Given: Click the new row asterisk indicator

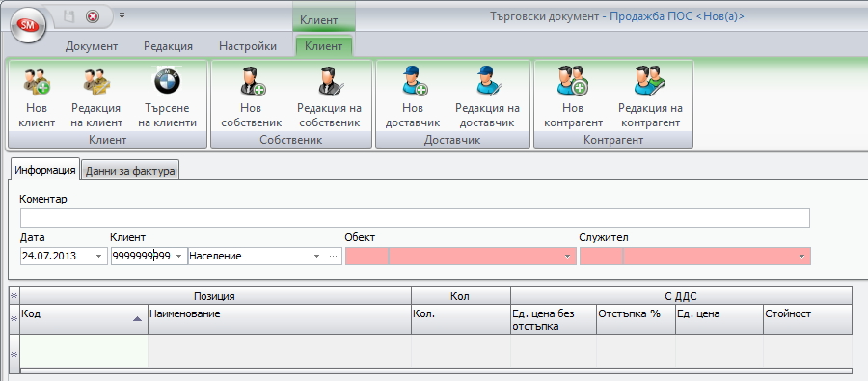Looking at the screenshot, I should [14, 354].
